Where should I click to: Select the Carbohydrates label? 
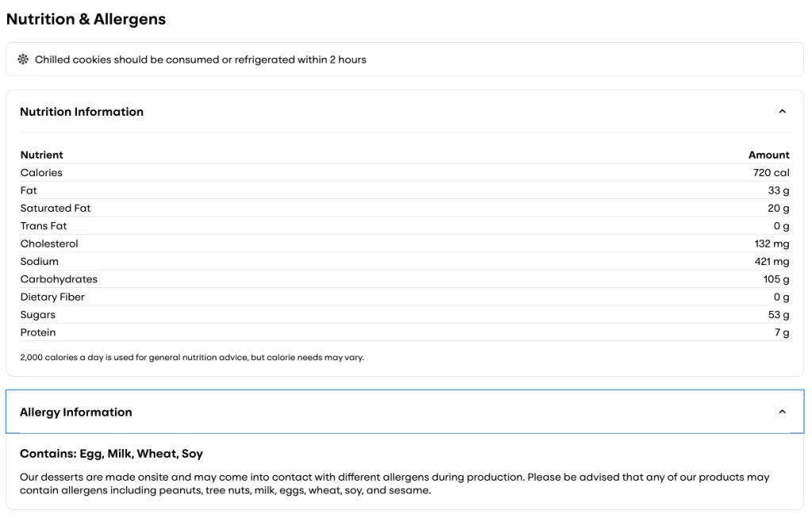(x=59, y=279)
